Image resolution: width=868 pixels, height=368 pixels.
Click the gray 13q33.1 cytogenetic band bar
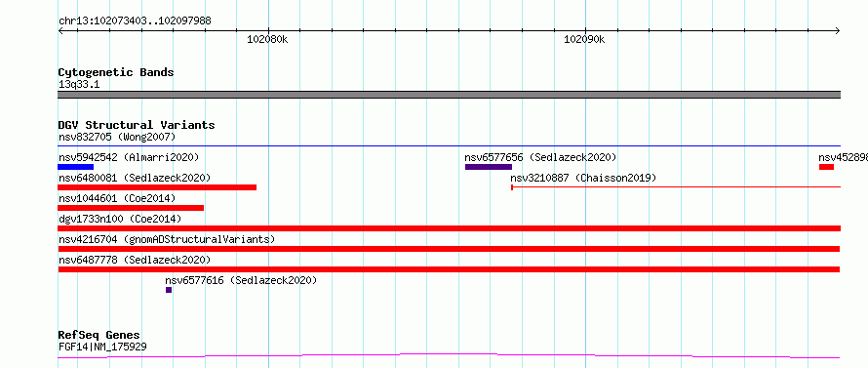tap(450, 95)
